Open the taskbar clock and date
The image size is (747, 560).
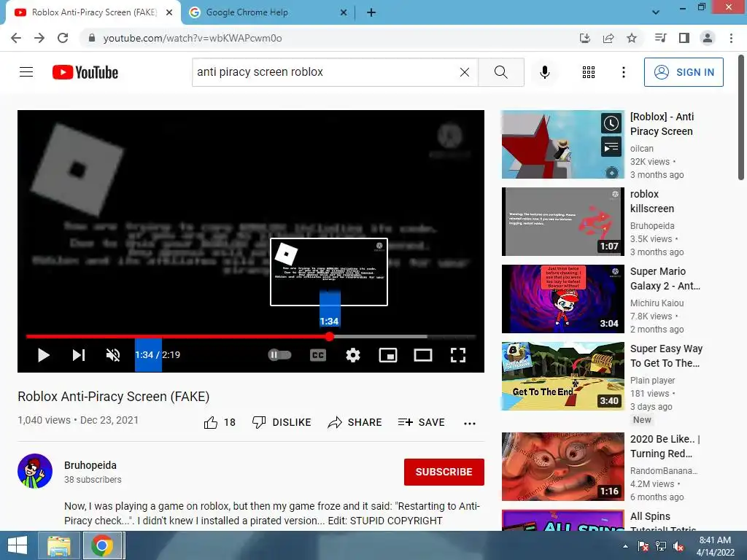[x=715, y=545]
